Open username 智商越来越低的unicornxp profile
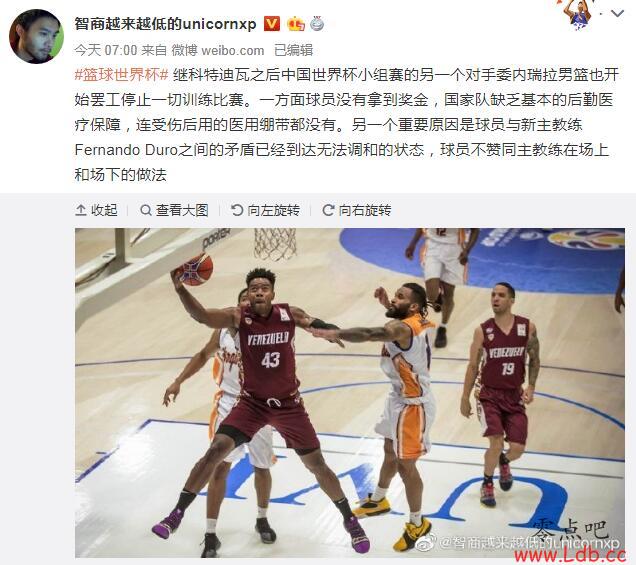Image resolution: width=636 pixels, height=565 pixels. tap(165, 24)
